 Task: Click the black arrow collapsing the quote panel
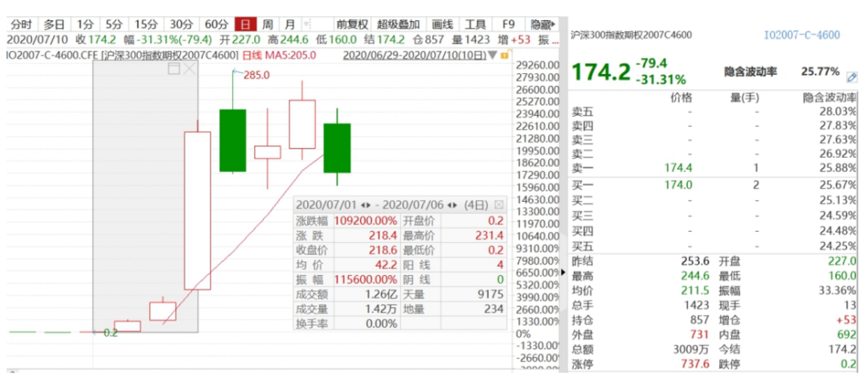tap(564, 272)
